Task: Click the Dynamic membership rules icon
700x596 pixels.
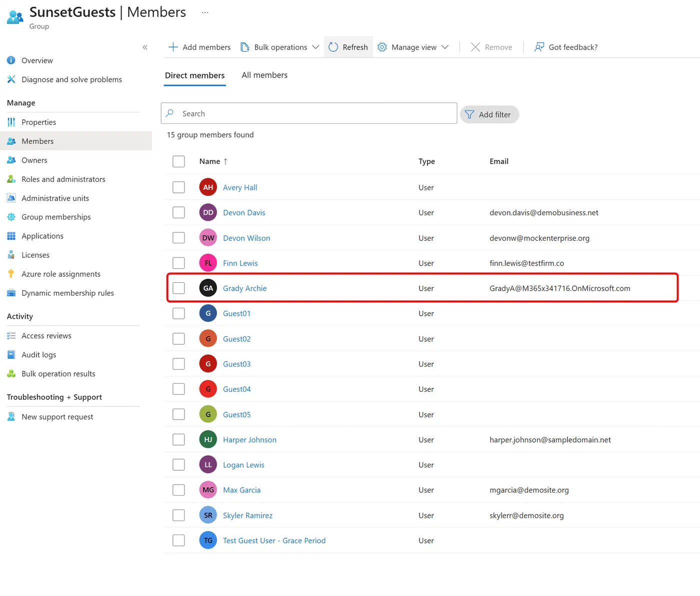Action: pyautogui.click(x=11, y=293)
